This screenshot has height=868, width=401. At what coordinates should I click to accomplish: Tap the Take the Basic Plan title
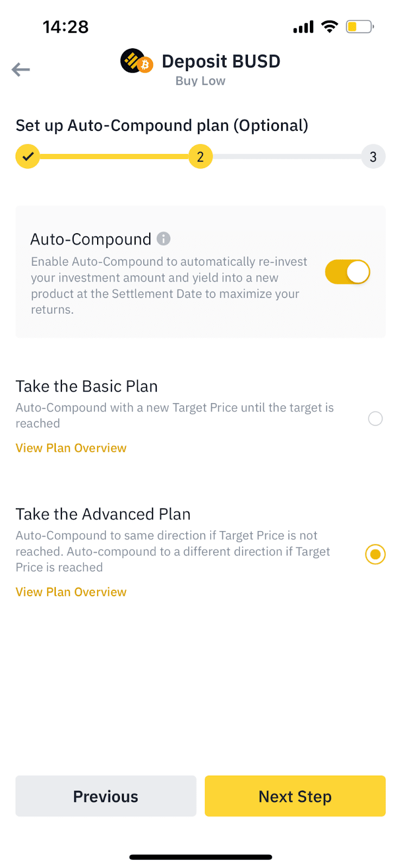[87, 386]
